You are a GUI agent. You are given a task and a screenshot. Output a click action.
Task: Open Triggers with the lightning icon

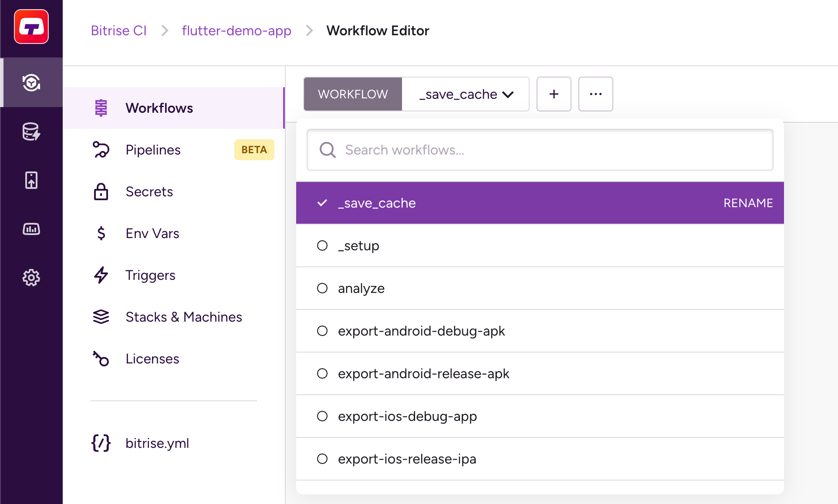[150, 275]
